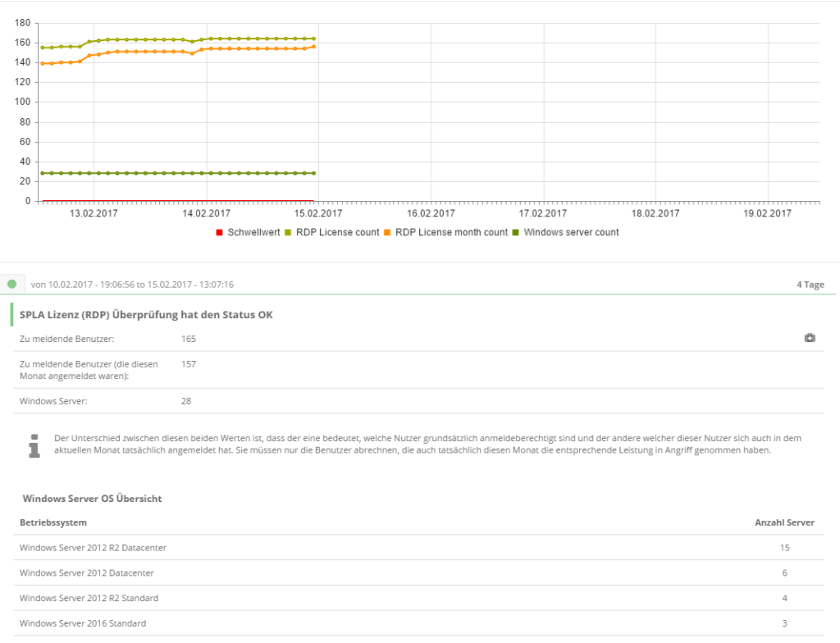
Task: Click the red Schwellwert legend square
Action: click(219, 233)
